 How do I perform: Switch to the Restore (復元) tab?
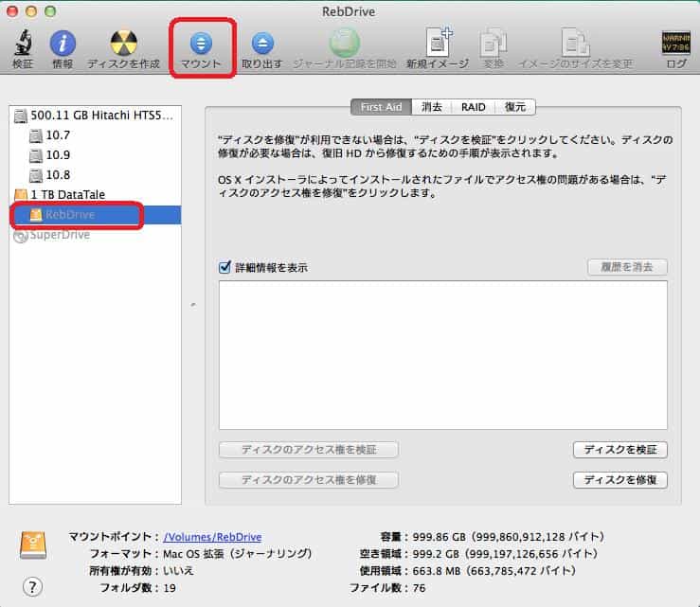[x=515, y=107]
